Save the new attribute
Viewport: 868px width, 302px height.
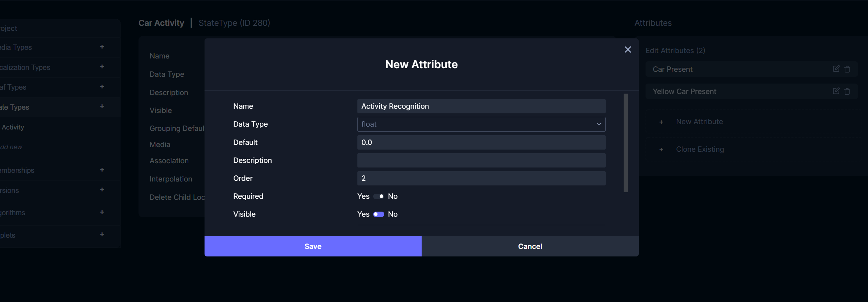click(x=313, y=246)
